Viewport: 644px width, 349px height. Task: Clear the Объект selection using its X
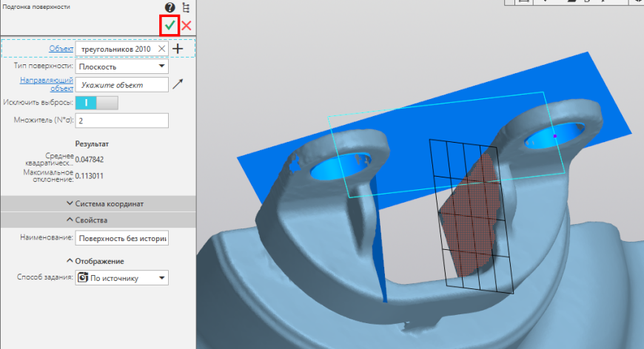tap(162, 49)
